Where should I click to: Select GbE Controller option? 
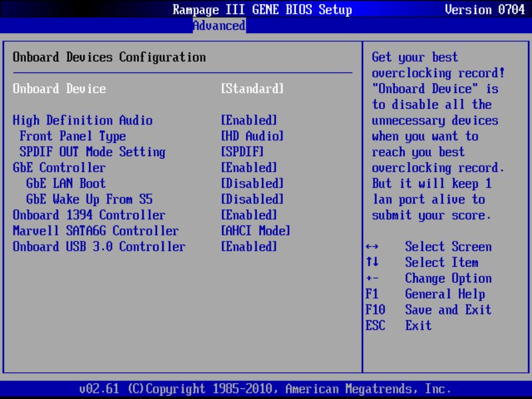click(x=59, y=168)
